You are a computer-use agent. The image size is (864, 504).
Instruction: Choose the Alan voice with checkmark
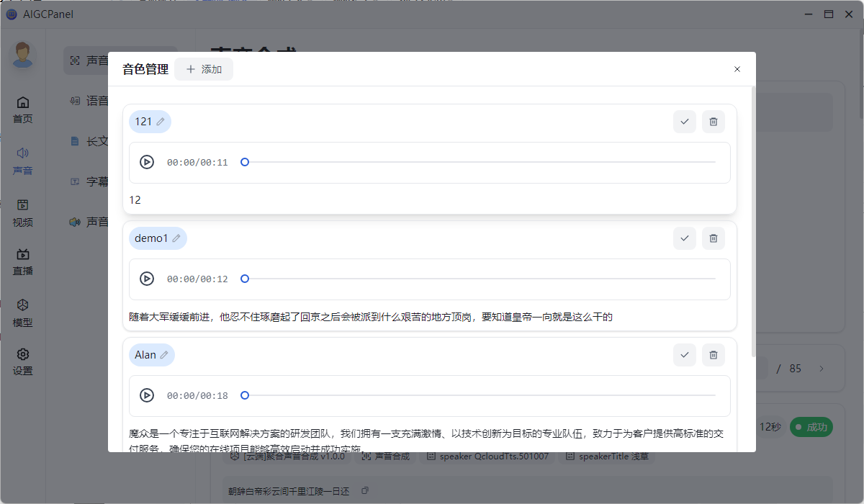click(x=684, y=355)
